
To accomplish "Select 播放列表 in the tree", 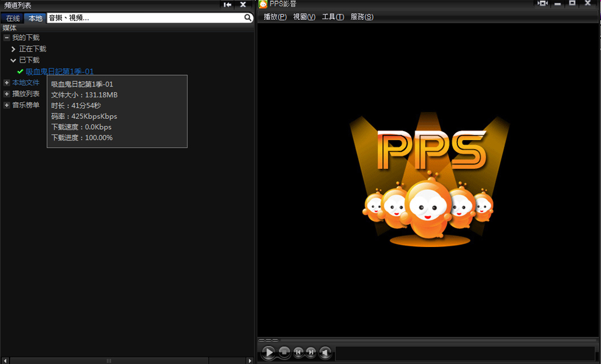I will tap(26, 94).
